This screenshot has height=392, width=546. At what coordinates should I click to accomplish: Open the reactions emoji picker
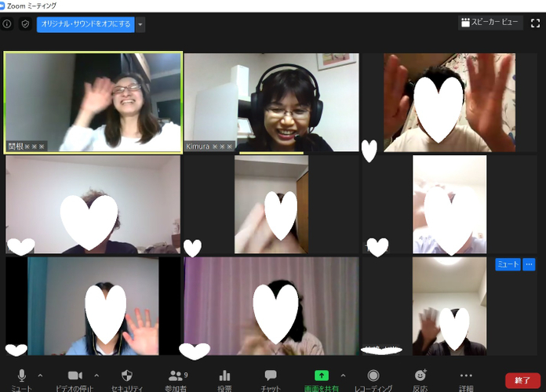(420, 376)
